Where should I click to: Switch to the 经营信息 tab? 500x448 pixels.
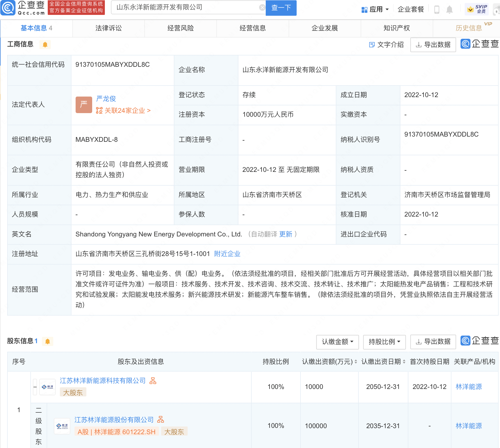[252, 28]
